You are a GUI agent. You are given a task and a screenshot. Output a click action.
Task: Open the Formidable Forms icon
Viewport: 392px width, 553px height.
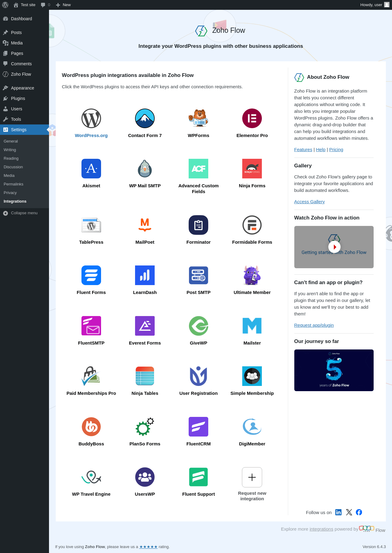(252, 225)
